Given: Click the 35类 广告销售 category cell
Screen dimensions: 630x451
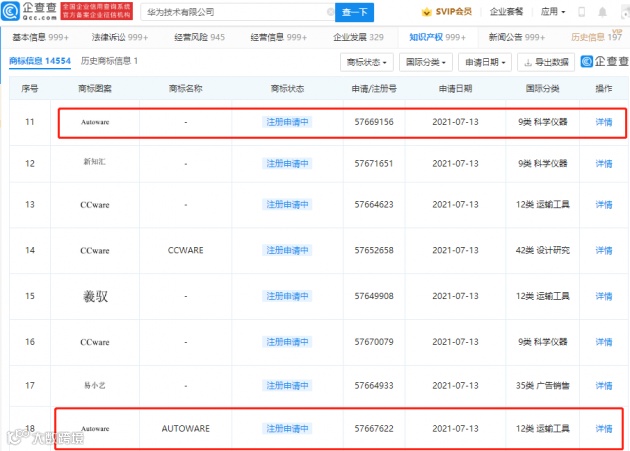Looking at the screenshot, I should pos(543,386).
